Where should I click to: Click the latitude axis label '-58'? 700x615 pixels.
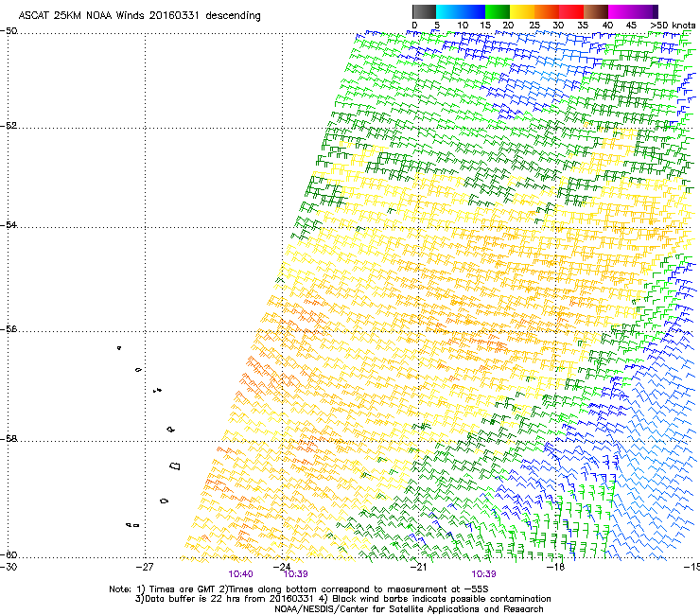click(x=9, y=439)
